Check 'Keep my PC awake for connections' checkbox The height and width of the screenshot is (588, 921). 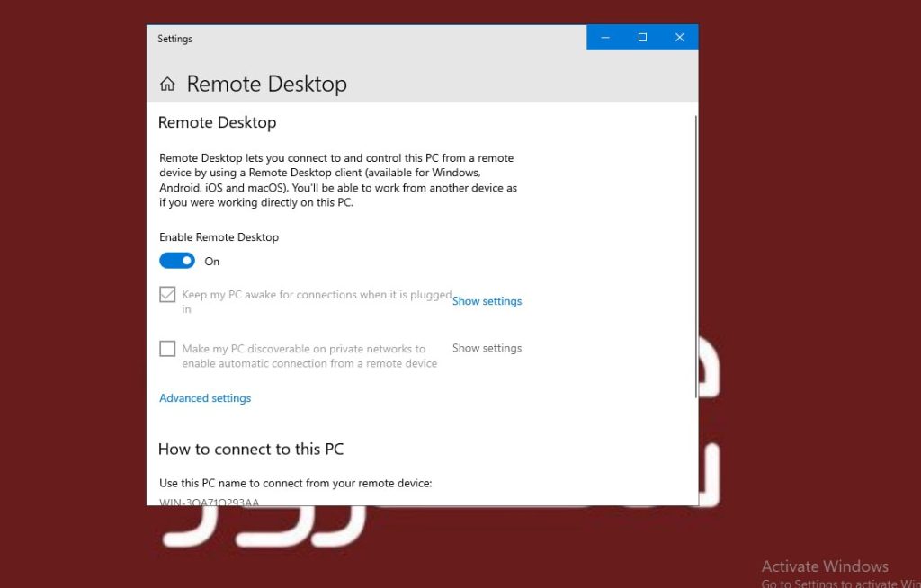(x=167, y=294)
